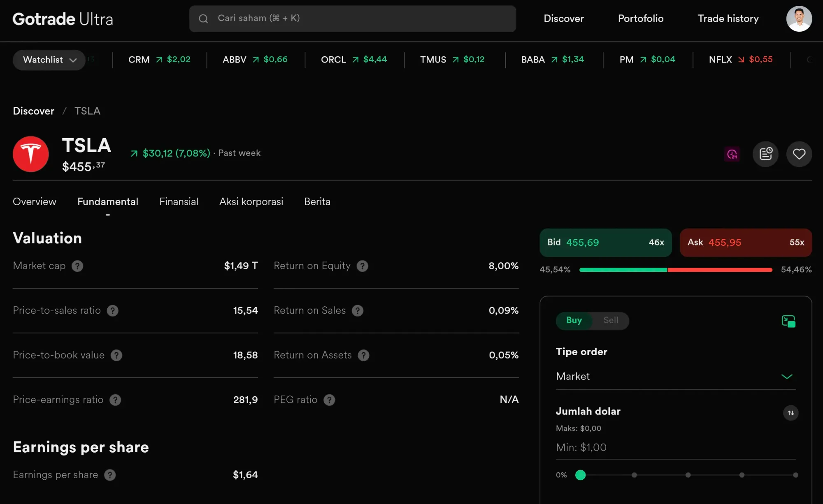Image resolution: width=823 pixels, height=504 pixels.
Task: Open the Market order type dropdown
Action: click(675, 376)
